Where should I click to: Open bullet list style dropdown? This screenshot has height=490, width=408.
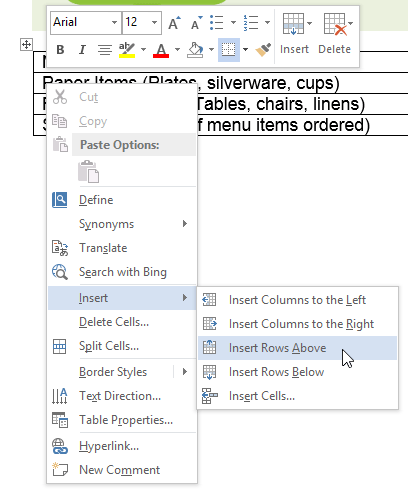point(233,23)
